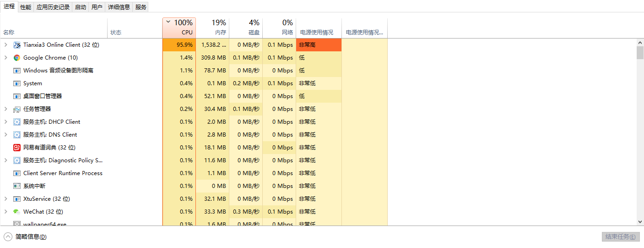Expand the 服务主机: DNS Client entry
Viewport: 644px width, 248px height.
point(5,135)
